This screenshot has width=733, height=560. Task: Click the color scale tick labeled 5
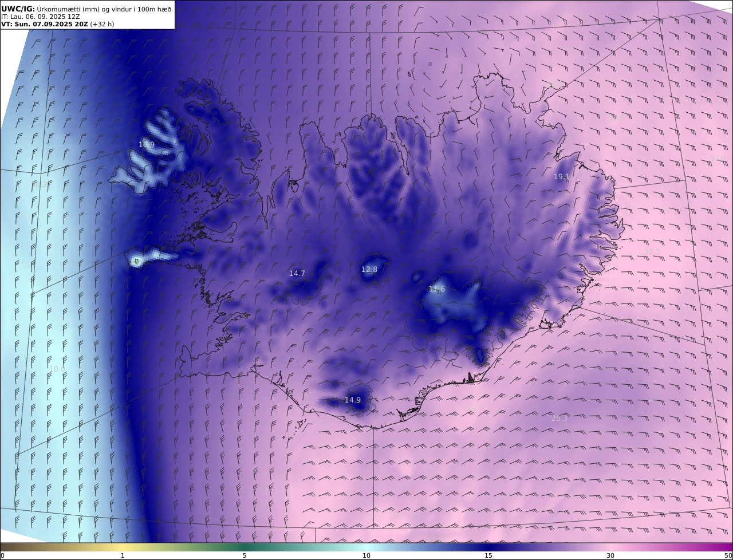[245, 555]
